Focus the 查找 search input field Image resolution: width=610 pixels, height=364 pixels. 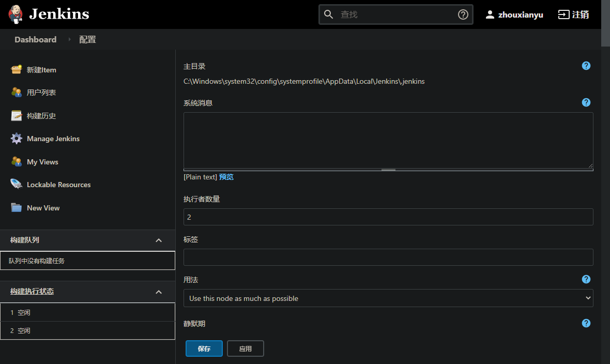396,14
